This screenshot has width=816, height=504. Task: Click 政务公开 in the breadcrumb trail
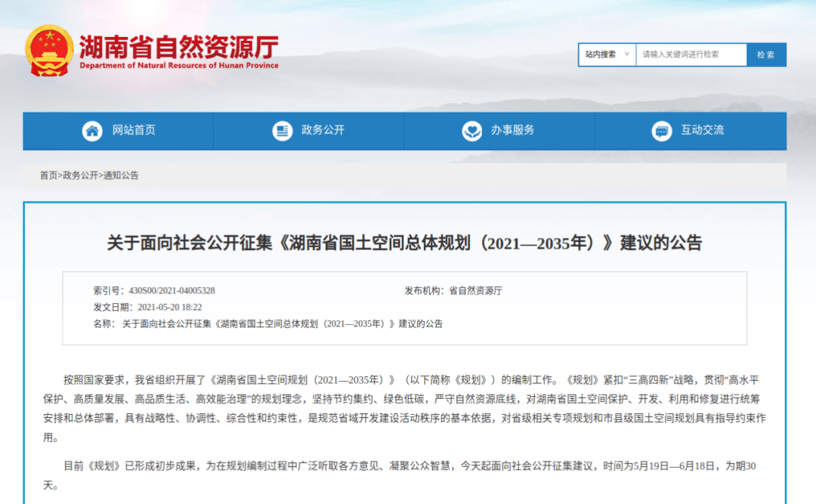pyautogui.click(x=80, y=175)
